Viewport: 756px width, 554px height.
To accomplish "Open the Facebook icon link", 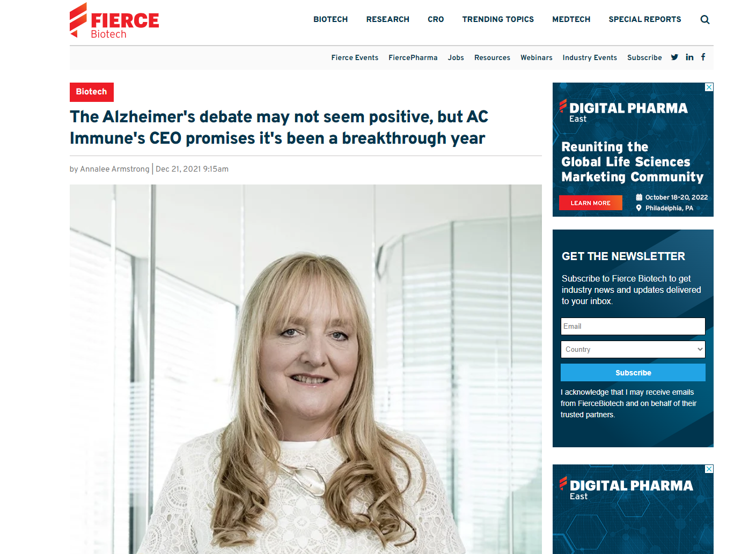I will pos(703,57).
